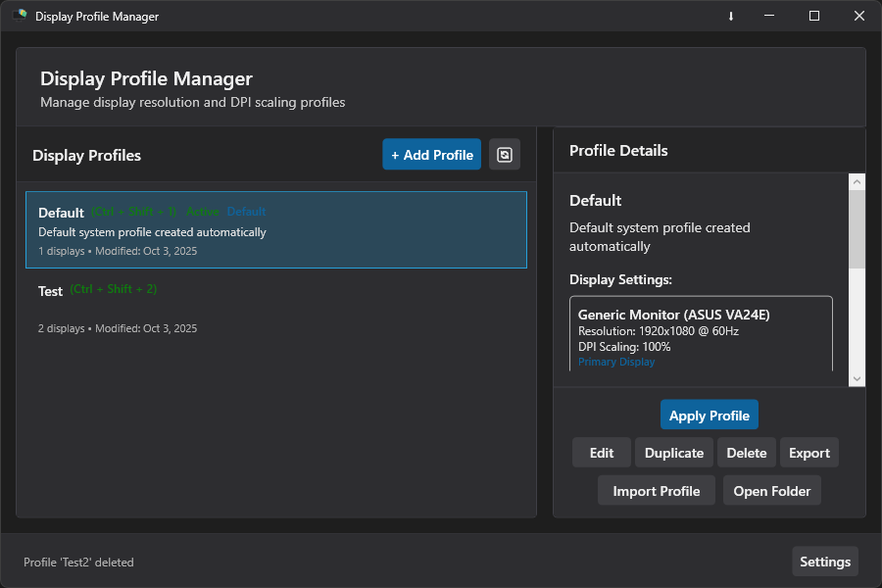This screenshot has width=882, height=588.
Task: Click the Import Profile button
Action: (657, 491)
